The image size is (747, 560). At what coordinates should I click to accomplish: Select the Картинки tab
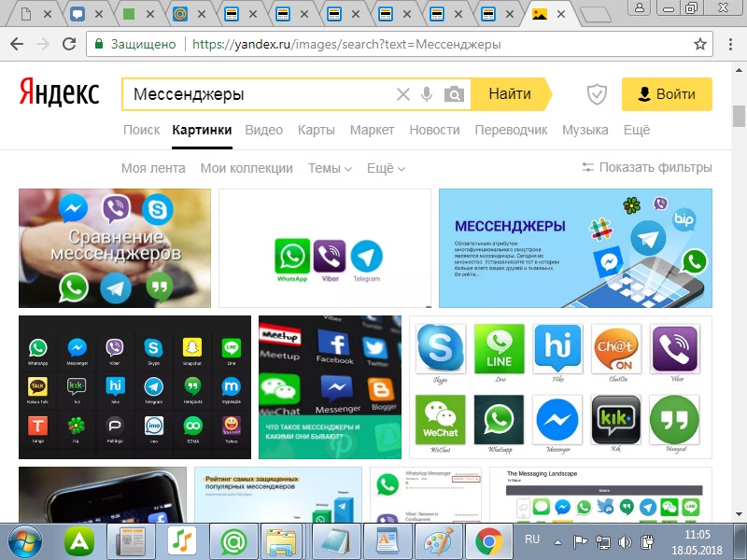[x=202, y=130]
